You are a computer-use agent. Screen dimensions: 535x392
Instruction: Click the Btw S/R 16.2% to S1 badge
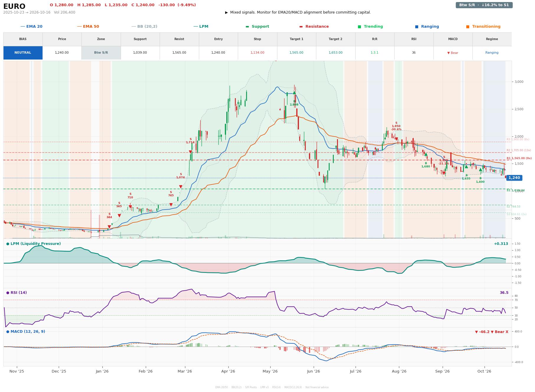484,5
